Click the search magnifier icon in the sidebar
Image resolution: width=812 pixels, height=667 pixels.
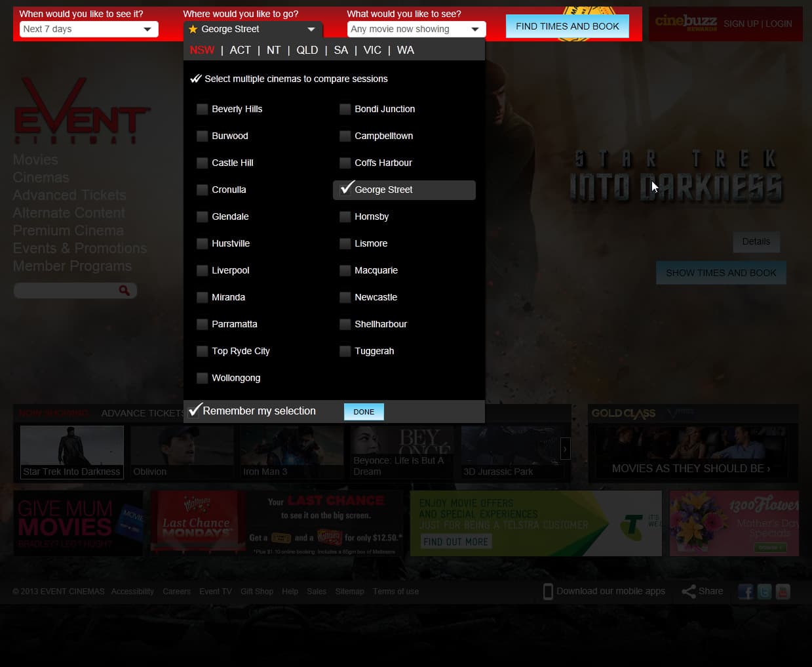[125, 290]
